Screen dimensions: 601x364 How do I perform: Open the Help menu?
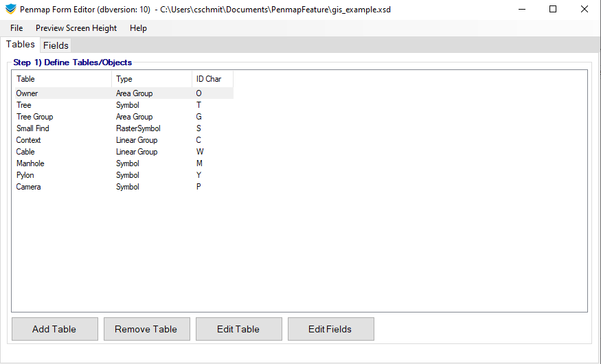click(x=138, y=28)
